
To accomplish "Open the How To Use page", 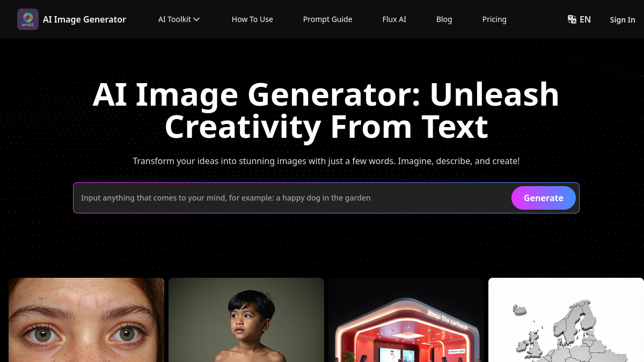I will click(252, 19).
